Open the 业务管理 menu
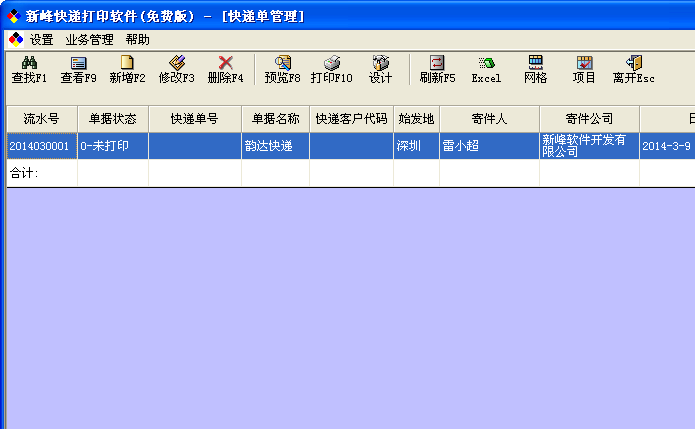 (89, 40)
